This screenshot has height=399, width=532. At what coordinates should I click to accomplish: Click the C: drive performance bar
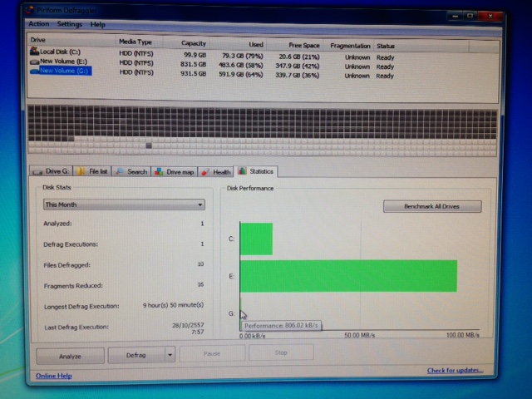tap(257, 239)
